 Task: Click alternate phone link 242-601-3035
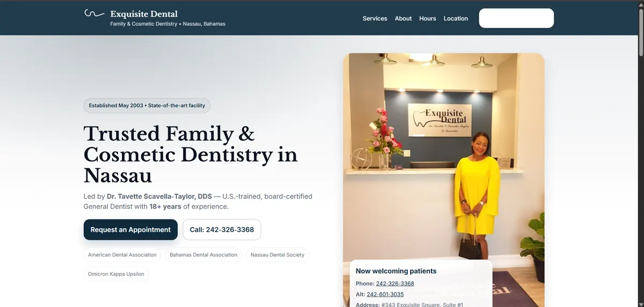point(385,294)
